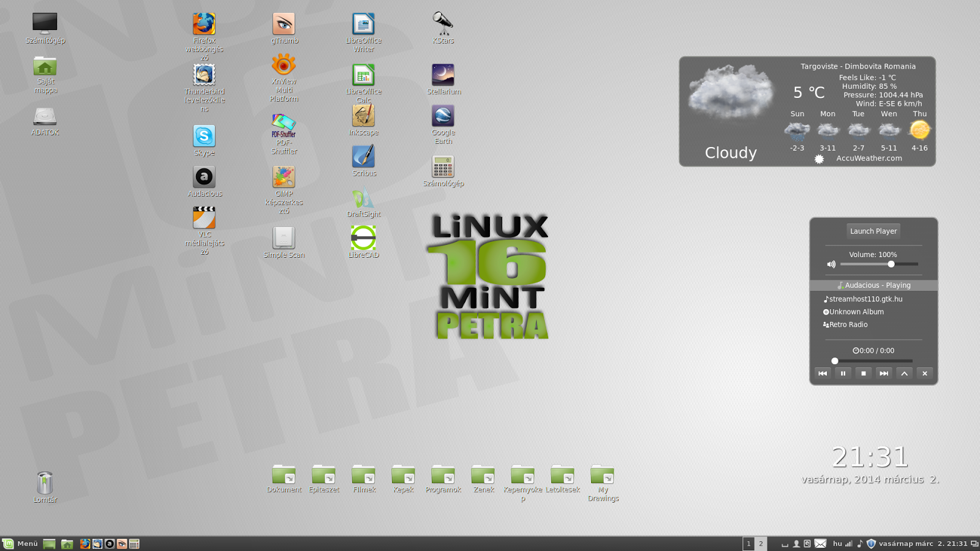This screenshot has height=551, width=980.
Task: Open the hu keyboard layout indicator
Action: coord(837,544)
